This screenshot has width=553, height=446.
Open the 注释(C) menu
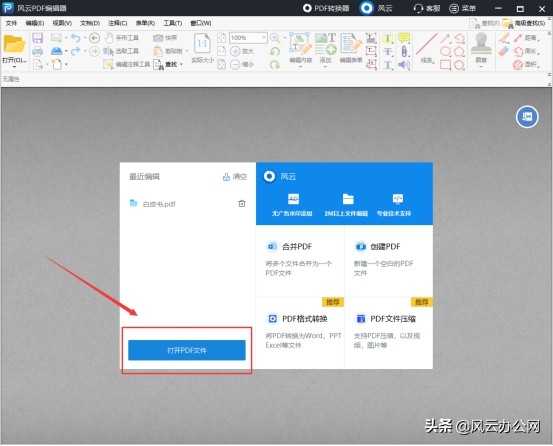117,23
